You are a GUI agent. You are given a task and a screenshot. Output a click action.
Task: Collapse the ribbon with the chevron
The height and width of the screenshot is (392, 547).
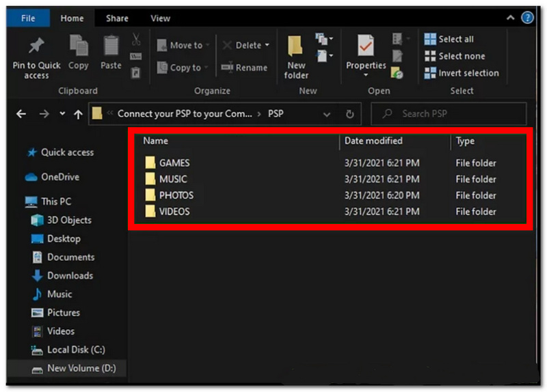coord(510,18)
